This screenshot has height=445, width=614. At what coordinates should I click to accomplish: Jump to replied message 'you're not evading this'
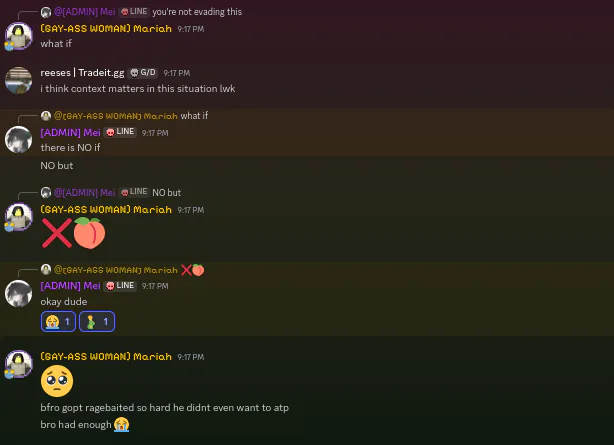coord(197,12)
